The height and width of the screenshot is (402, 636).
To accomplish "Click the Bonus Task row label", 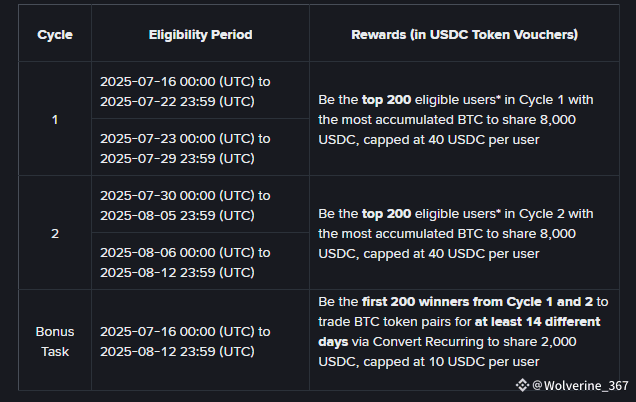I will click(55, 341).
